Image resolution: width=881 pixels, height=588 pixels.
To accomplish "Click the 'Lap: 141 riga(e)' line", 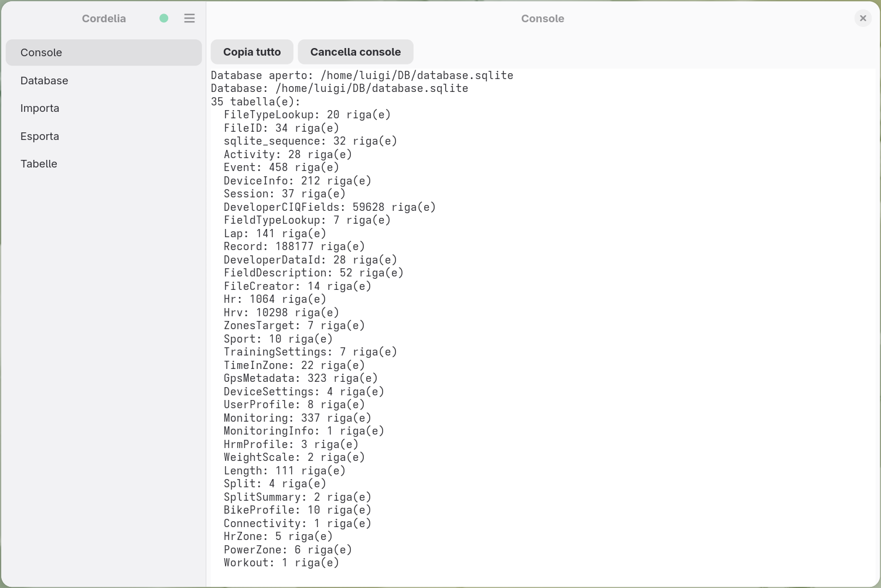I will click(x=275, y=234).
